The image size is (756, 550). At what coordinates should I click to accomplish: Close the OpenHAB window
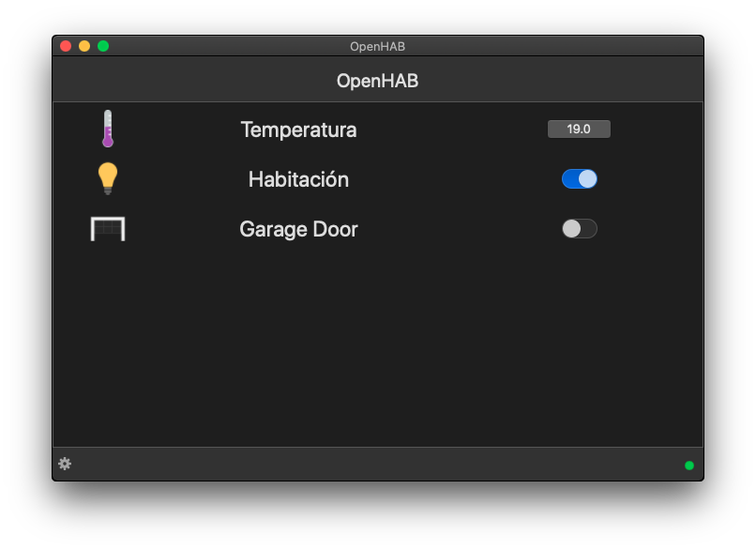coord(66,46)
